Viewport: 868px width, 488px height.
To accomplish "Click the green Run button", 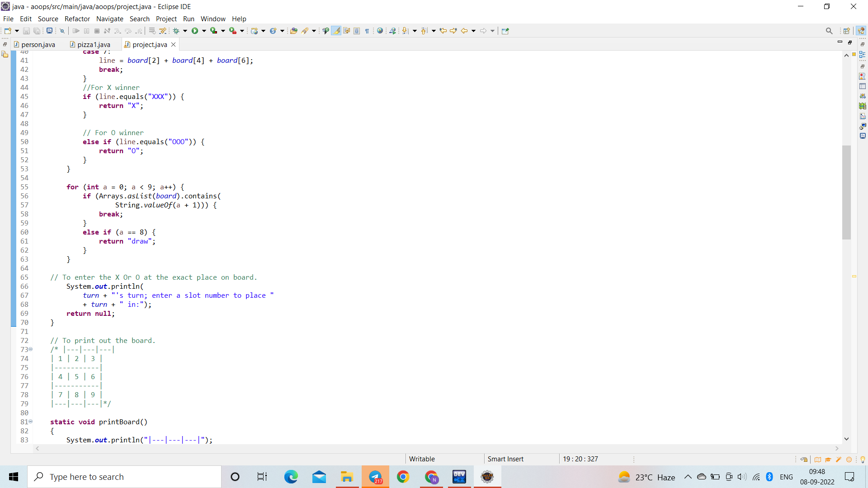I will pos(195,31).
